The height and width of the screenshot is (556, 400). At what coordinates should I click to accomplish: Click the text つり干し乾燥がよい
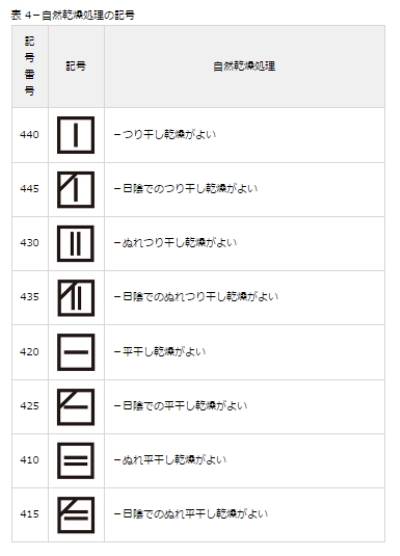(169, 134)
